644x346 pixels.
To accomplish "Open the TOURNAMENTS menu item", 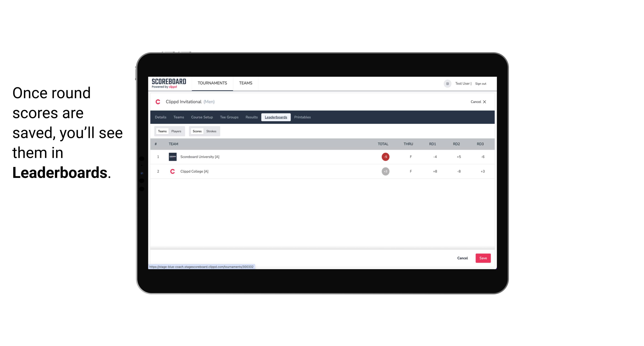I will pyautogui.click(x=213, y=83).
